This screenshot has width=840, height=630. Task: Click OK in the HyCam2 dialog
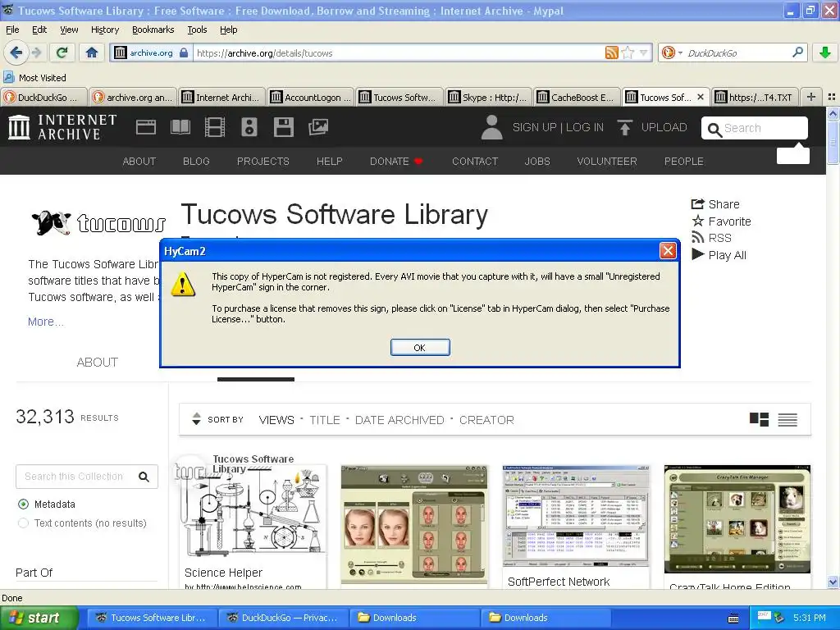420,348
